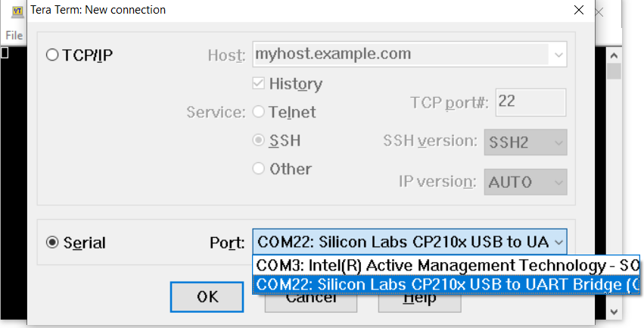The width and height of the screenshot is (644, 328).
Task: Select COM22 Silicon Labs CP210x port
Action: [x=446, y=284]
